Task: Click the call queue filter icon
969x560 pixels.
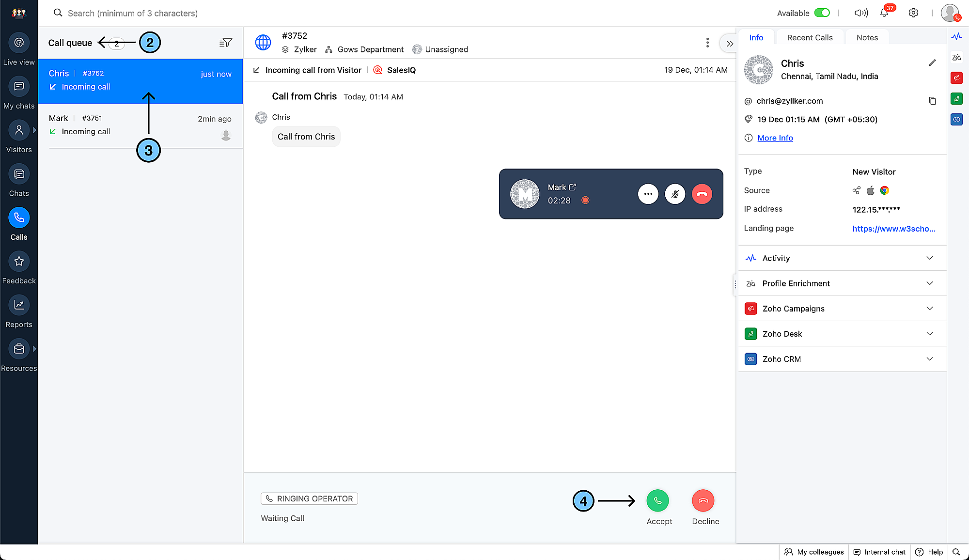Action: (225, 43)
